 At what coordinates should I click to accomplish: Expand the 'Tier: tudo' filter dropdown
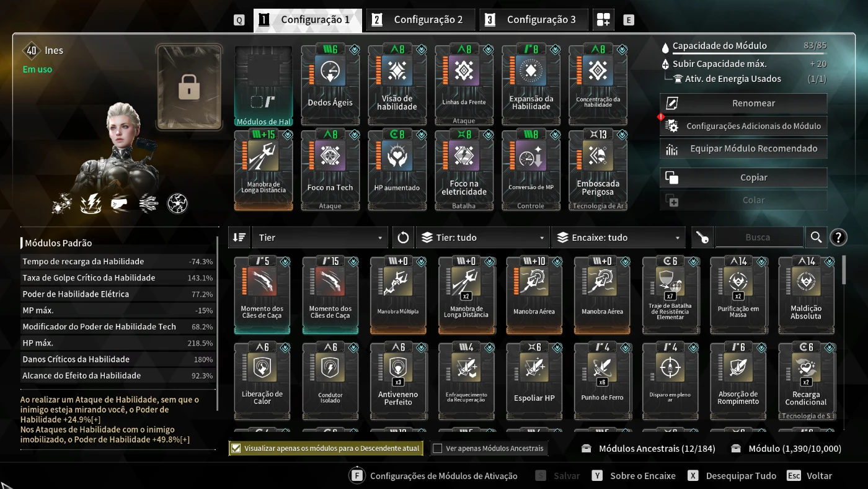pos(482,238)
